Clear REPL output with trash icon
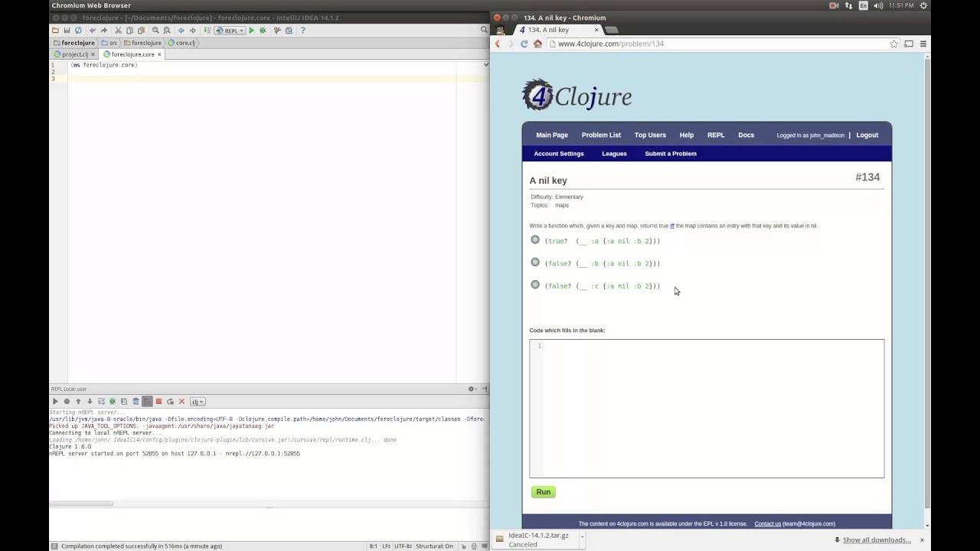 [136, 402]
